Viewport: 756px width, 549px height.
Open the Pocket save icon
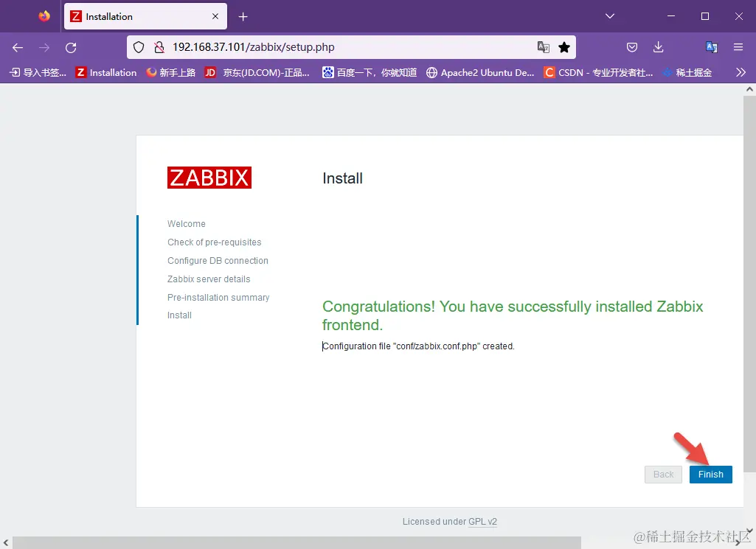coord(632,47)
